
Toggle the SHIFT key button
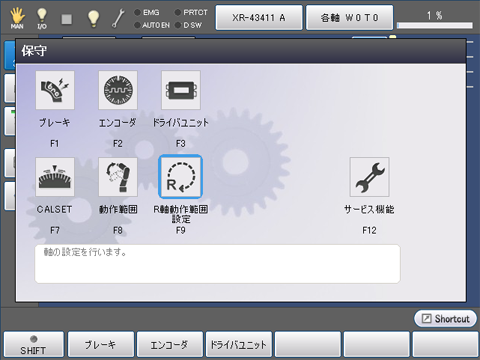click(x=33, y=345)
